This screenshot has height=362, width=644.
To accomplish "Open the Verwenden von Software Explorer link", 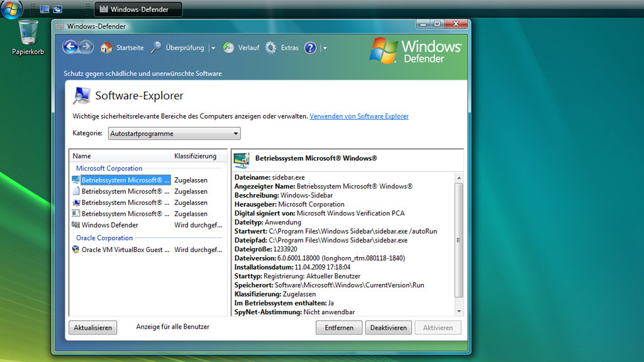I will (x=359, y=116).
